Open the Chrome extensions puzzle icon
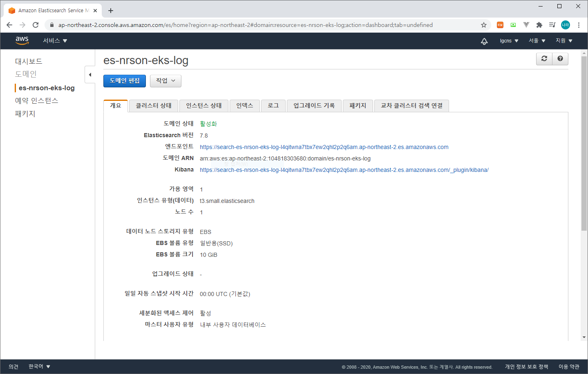This screenshot has height=374, width=588. (539, 25)
